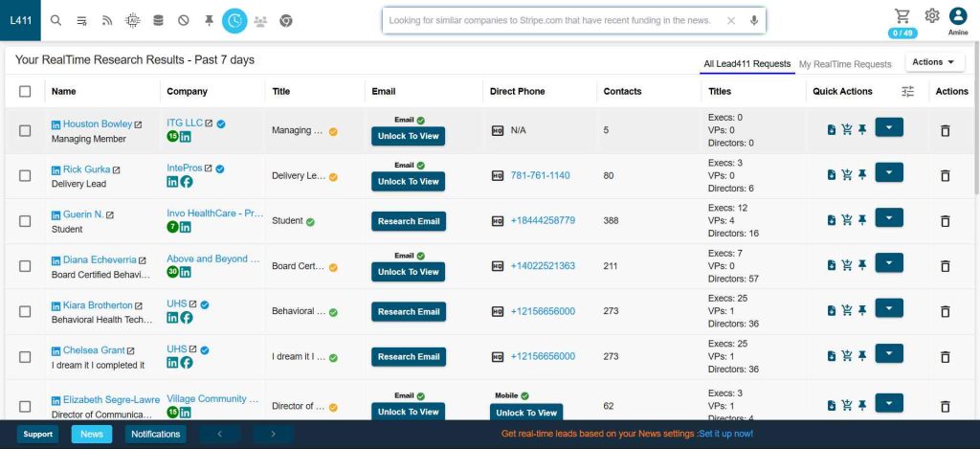
Task: Click Research Email for Guerin N.
Action: coord(409,221)
